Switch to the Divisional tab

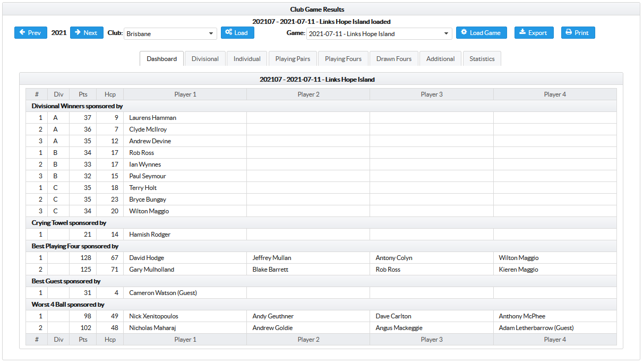point(205,59)
